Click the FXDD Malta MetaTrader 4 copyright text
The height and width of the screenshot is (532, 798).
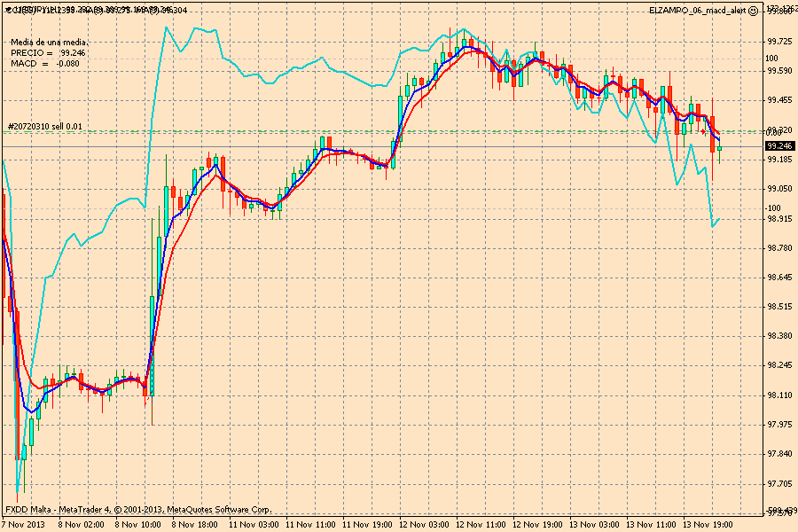point(138,510)
